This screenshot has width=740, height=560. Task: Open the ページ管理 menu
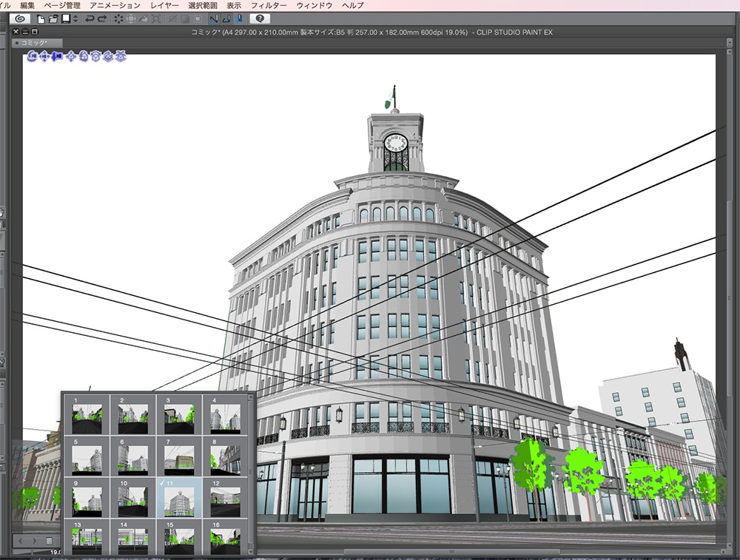click(x=62, y=5)
